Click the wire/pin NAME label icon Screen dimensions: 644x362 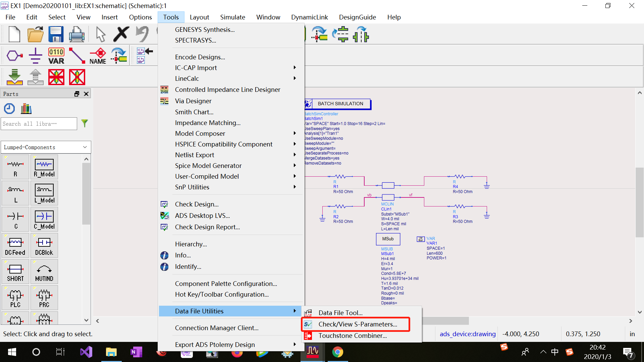(98, 56)
